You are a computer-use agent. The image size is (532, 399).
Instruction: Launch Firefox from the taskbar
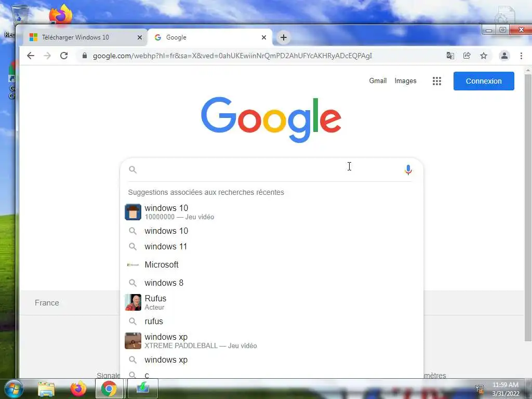78,389
